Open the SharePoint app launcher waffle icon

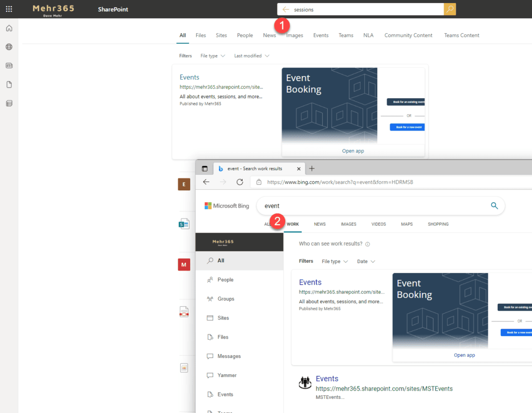(9, 9)
